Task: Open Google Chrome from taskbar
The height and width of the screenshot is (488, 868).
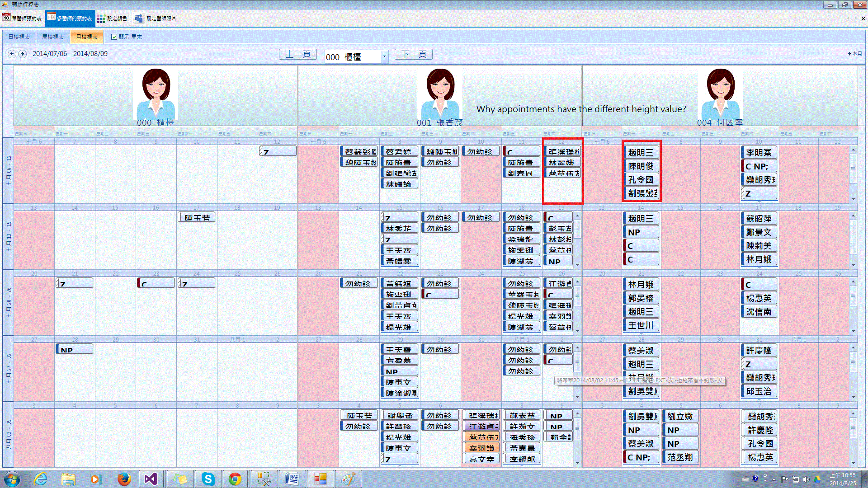Action: (235, 479)
